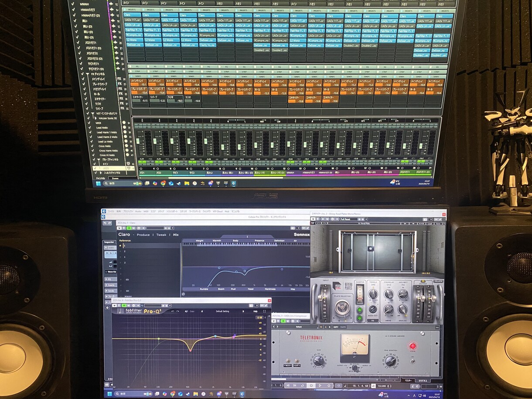Expand the Sends section in the Inspector

click(110, 291)
